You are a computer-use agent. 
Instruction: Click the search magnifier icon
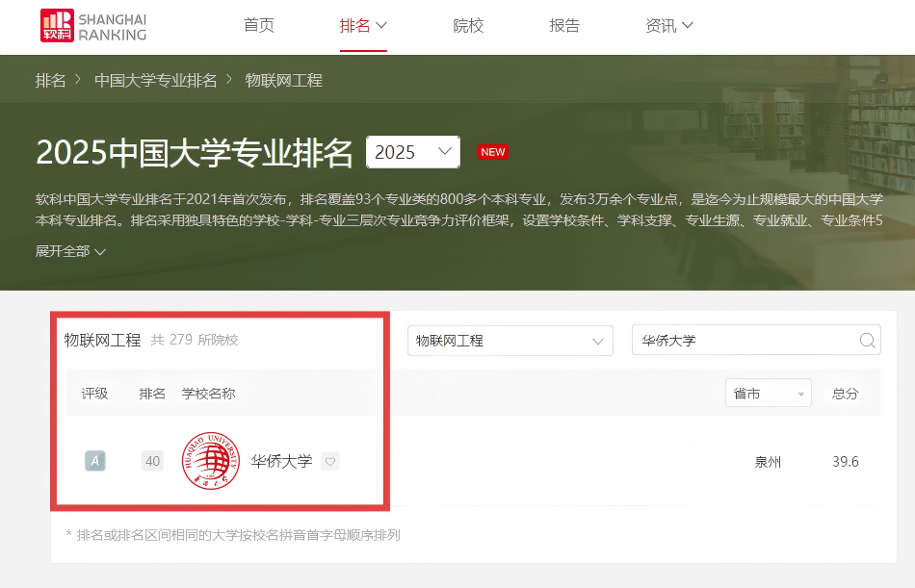[x=868, y=341]
